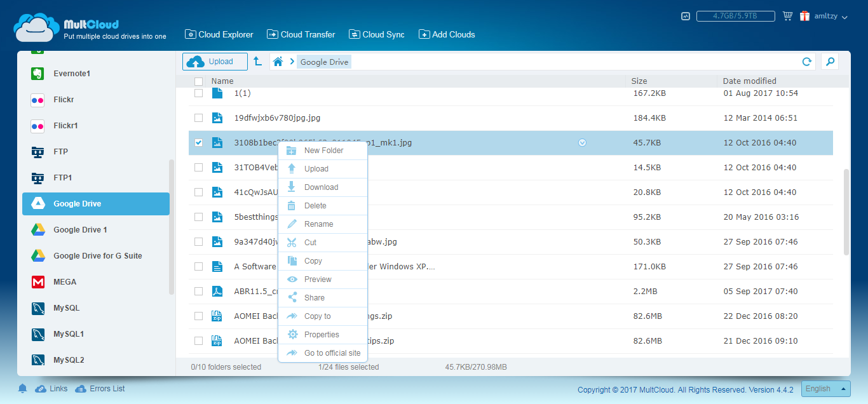
Task: Open the shopping cart icon
Action: [x=787, y=17]
